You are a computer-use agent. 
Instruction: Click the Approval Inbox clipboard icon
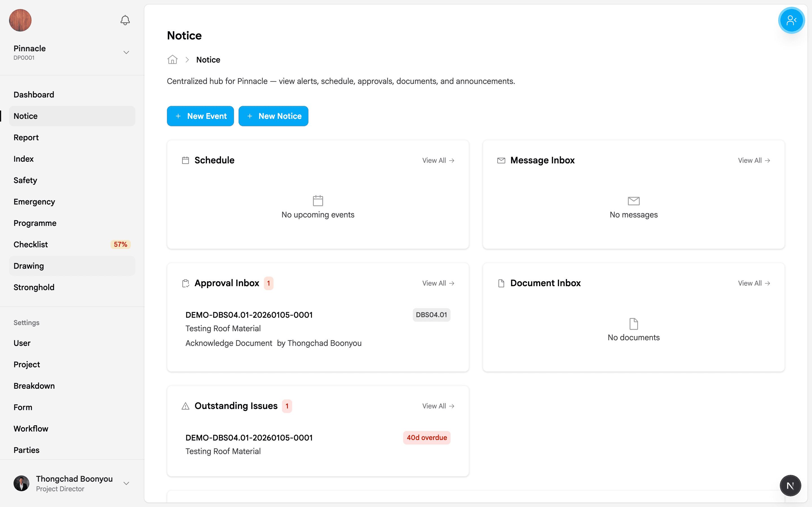(185, 283)
